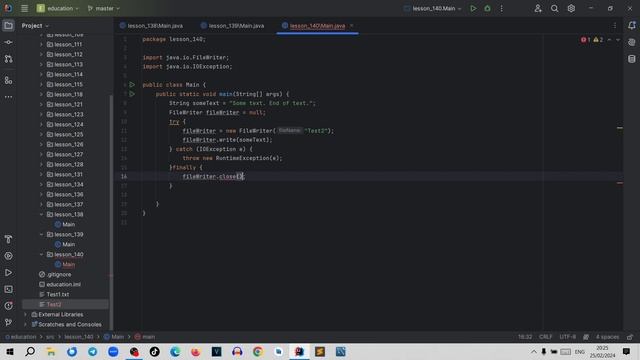
Task: Expand Scratches and Consoles node
Action: pos(25,324)
